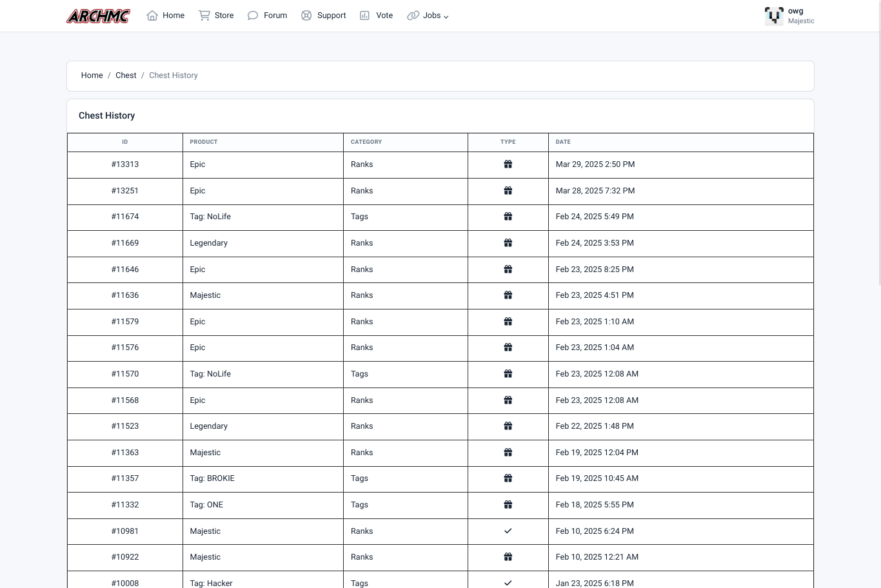Viewport: 881px width, 588px height.
Task: Click the TYPE column header
Action: [x=508, y=142]
